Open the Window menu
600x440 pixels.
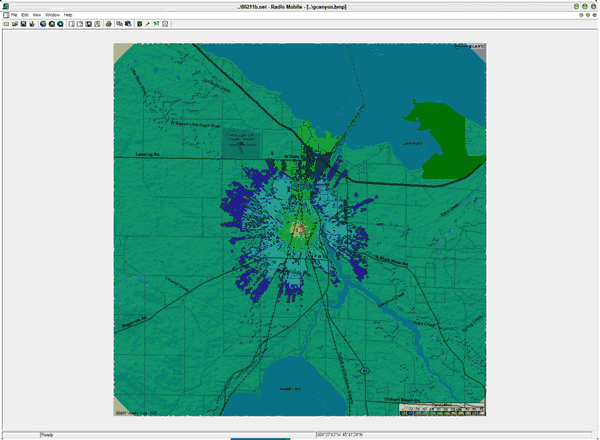52,15
